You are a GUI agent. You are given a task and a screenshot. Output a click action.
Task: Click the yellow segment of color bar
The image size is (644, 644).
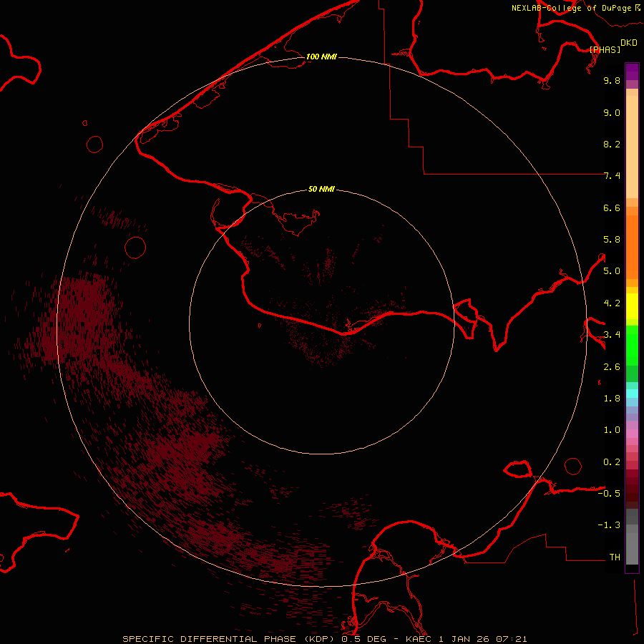click(632, 306)
